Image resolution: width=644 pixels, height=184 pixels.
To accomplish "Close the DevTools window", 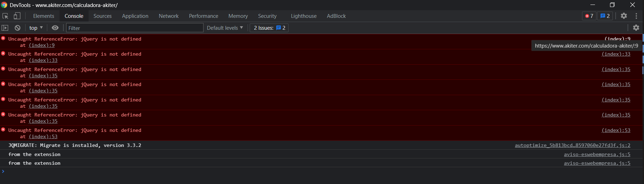I will [632, 5].
